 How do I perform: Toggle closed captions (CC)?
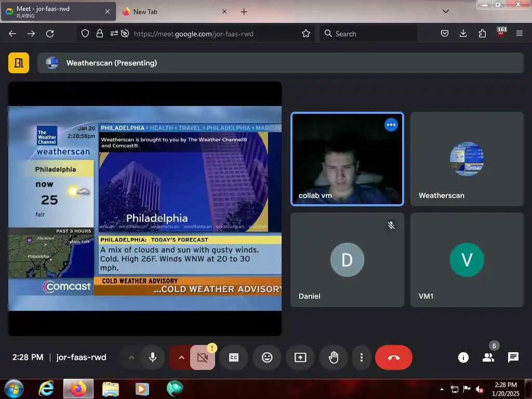tap(234, 357)
